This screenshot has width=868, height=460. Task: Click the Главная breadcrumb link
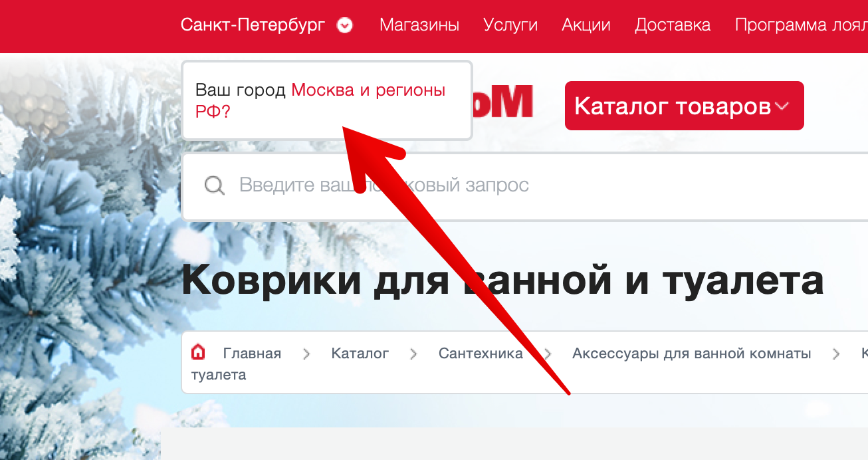pos(253,353)
